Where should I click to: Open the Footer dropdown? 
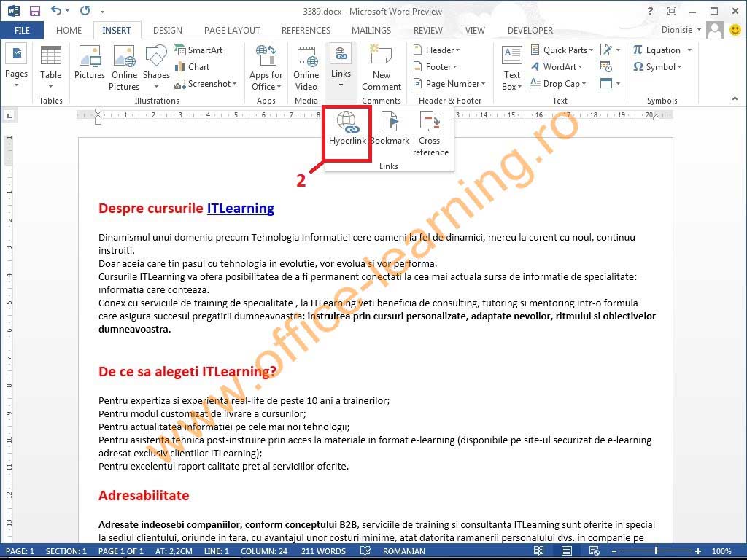pyautogui.click(x=435, y=66)
